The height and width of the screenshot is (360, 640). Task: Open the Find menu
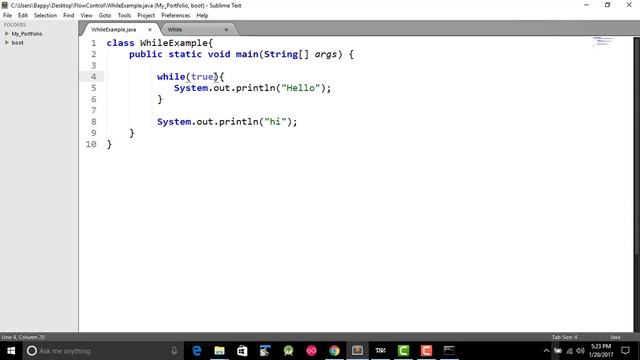coord(69,16)
